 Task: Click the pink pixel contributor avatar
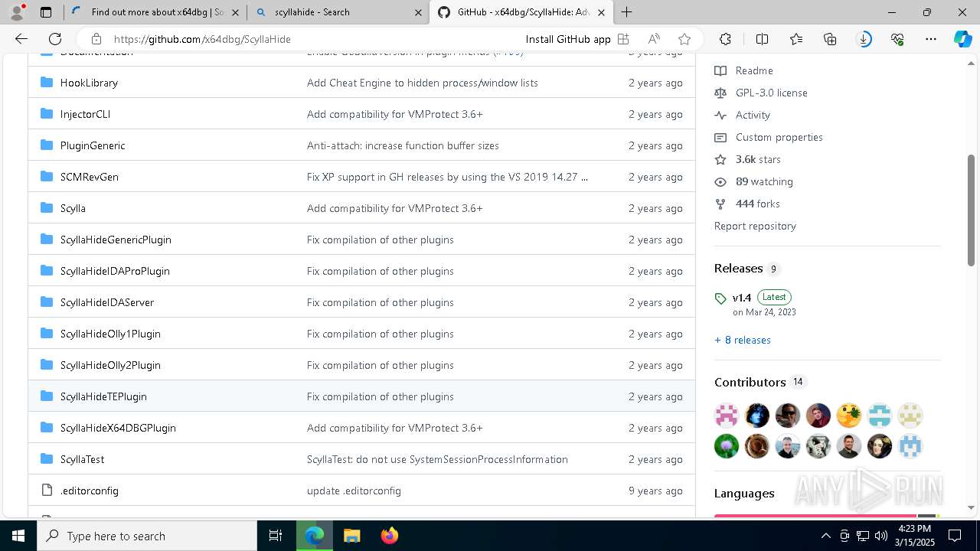(x=727, y=416)
